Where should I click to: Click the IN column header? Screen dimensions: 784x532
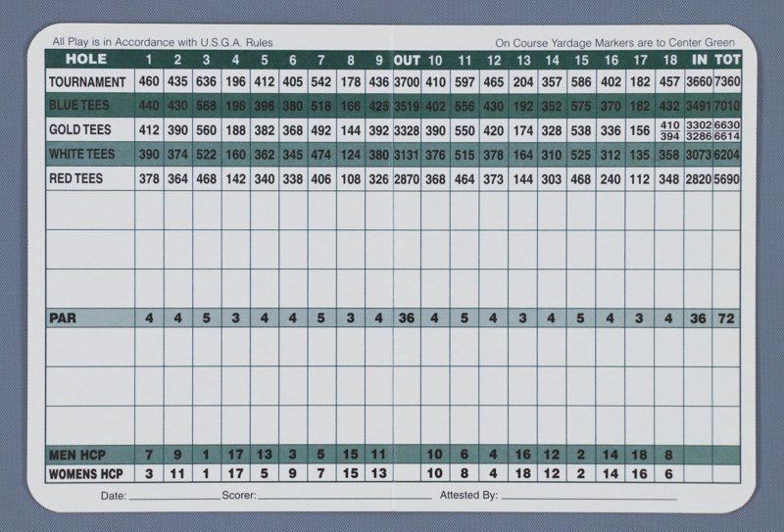700,60
